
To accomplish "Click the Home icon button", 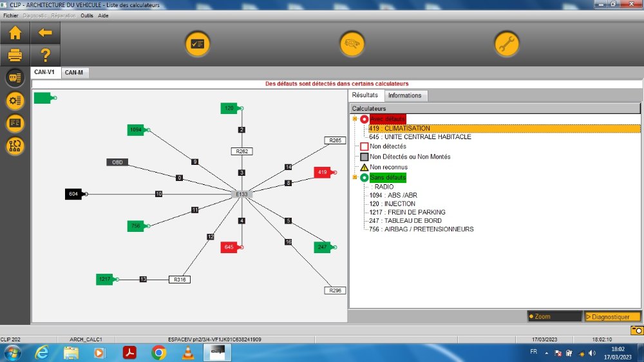I will (15, 32).
